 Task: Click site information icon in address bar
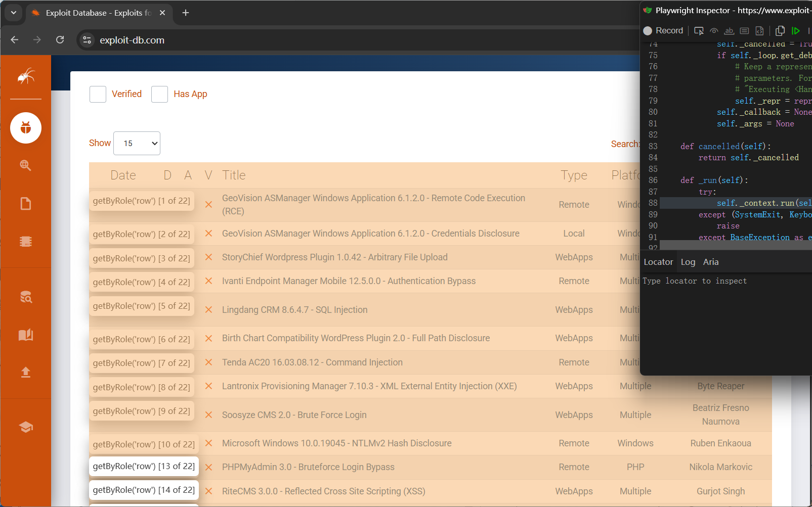pyautogui.click(x=87, y=40)
